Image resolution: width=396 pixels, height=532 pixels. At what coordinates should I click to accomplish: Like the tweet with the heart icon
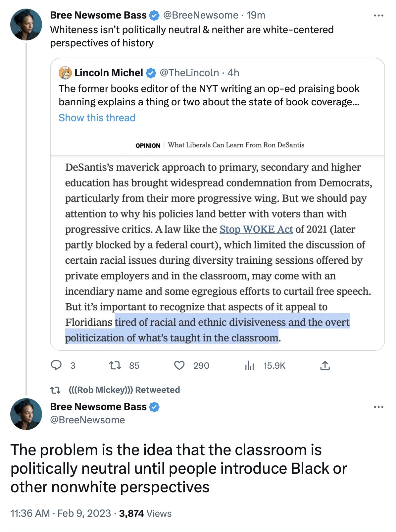tap(179, 365)
